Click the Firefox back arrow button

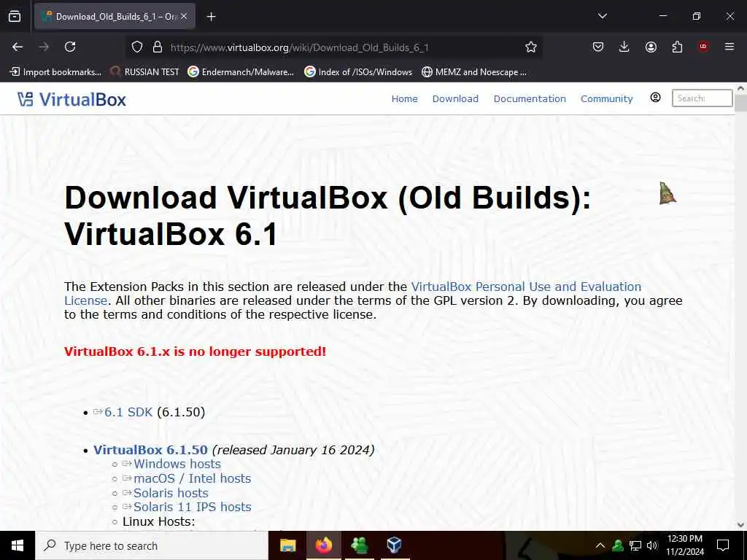coord(18,47)
